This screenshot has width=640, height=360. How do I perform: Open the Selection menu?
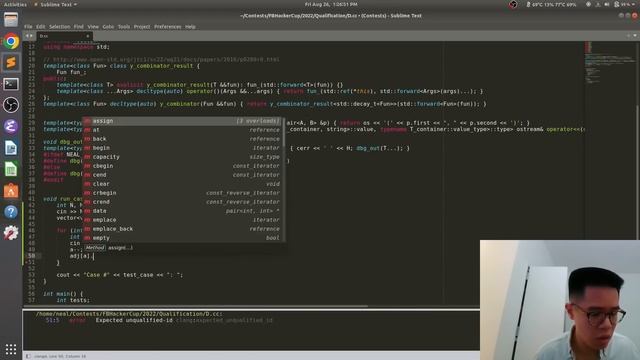[x=60, y=27]
